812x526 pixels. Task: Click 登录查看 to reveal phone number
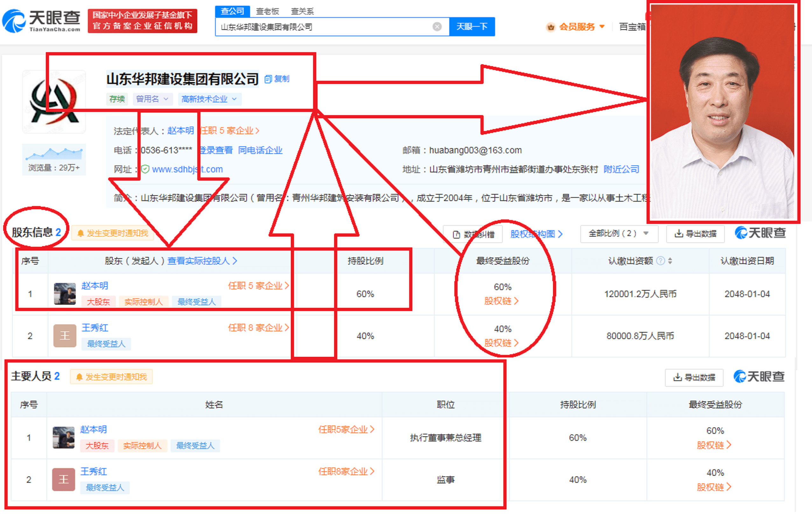point(216,150)
